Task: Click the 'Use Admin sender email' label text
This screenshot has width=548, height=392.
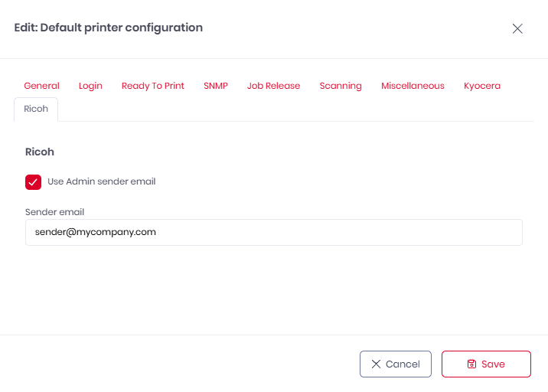Action: (x=101, y=181)
